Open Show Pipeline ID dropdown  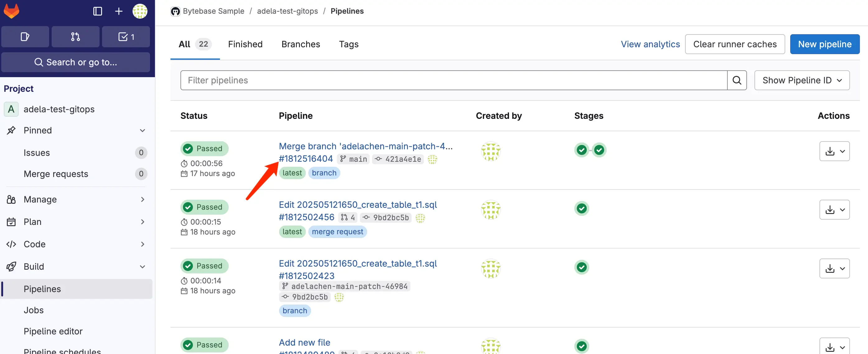tap(802, 80)
